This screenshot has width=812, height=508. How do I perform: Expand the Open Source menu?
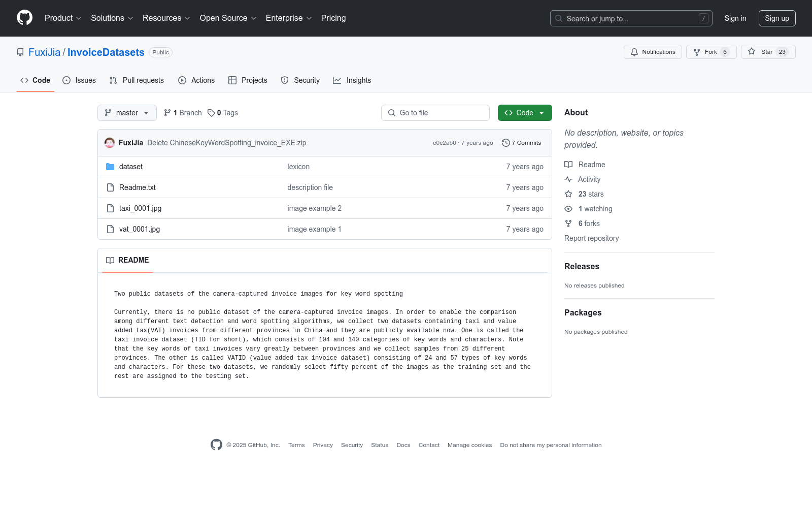[228, 18]
